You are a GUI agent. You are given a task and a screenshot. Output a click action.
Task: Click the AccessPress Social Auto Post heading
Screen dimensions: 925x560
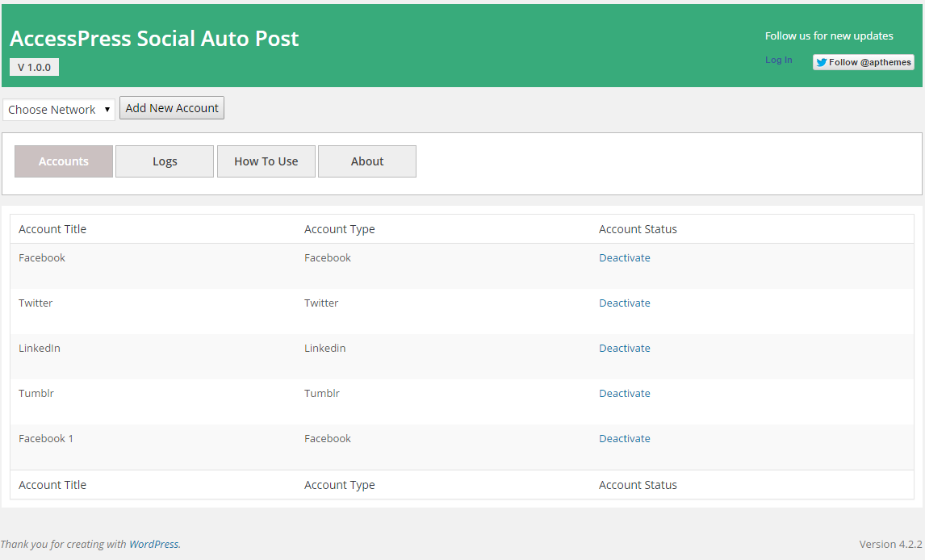(x=154, y=39)
